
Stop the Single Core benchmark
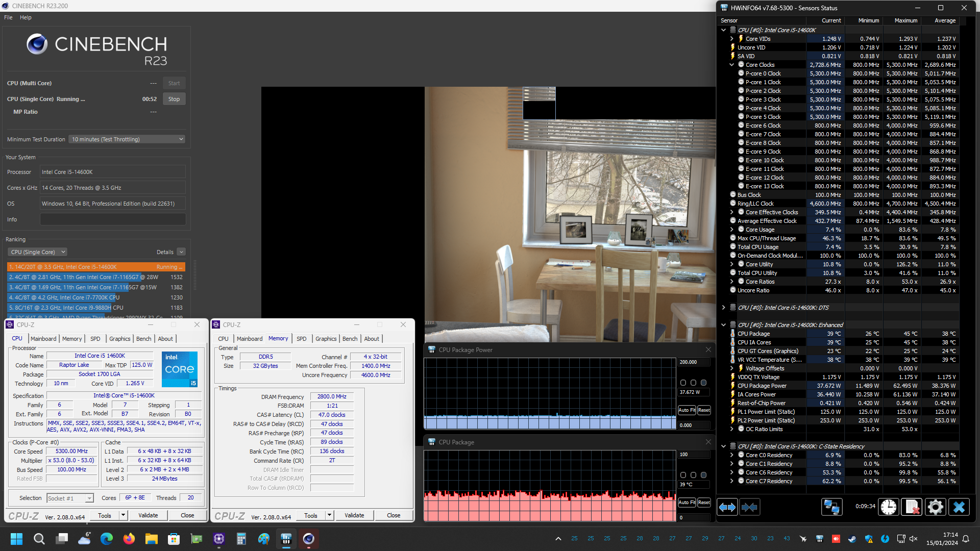coord(174,99)
